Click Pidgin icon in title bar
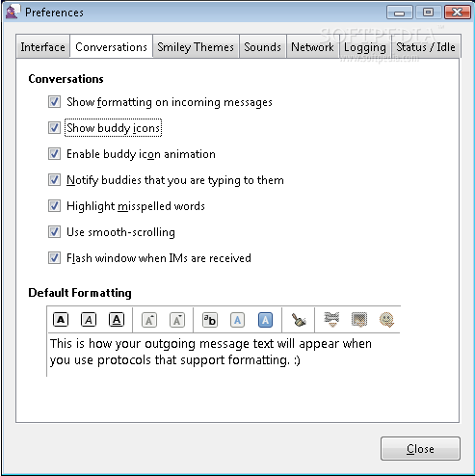 tap(13, 13)
